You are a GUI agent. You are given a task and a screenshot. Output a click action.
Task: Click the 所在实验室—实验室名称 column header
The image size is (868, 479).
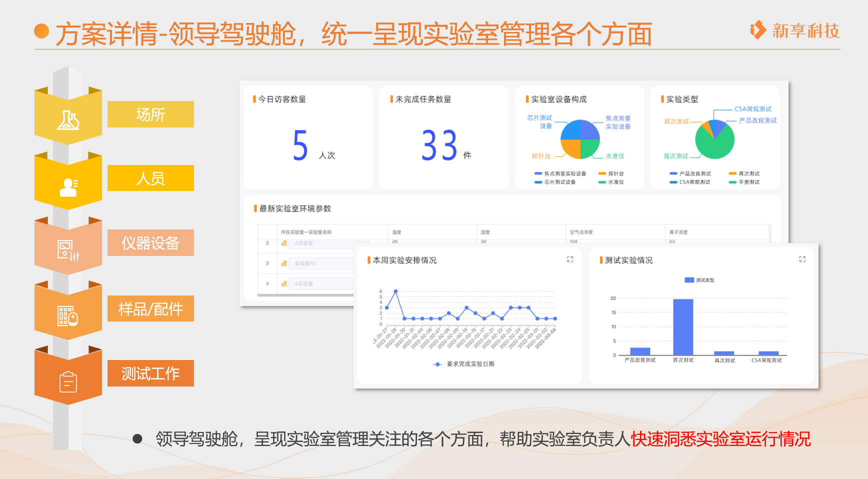pos(306,232)
